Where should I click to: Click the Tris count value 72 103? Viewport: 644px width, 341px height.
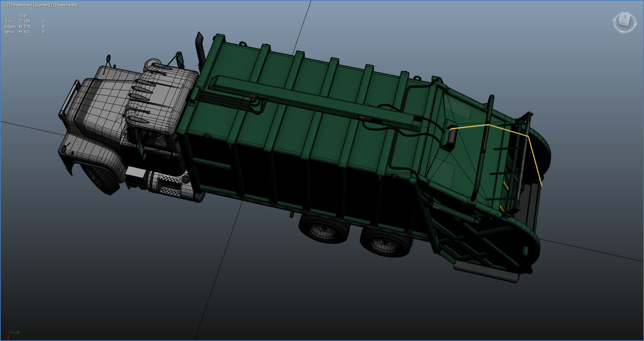(x=24, y=21)
